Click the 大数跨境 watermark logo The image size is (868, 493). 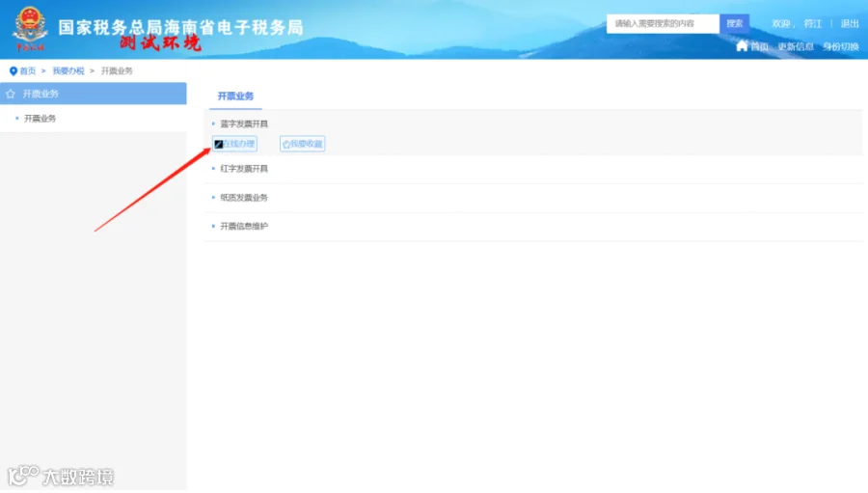[61, 477]
